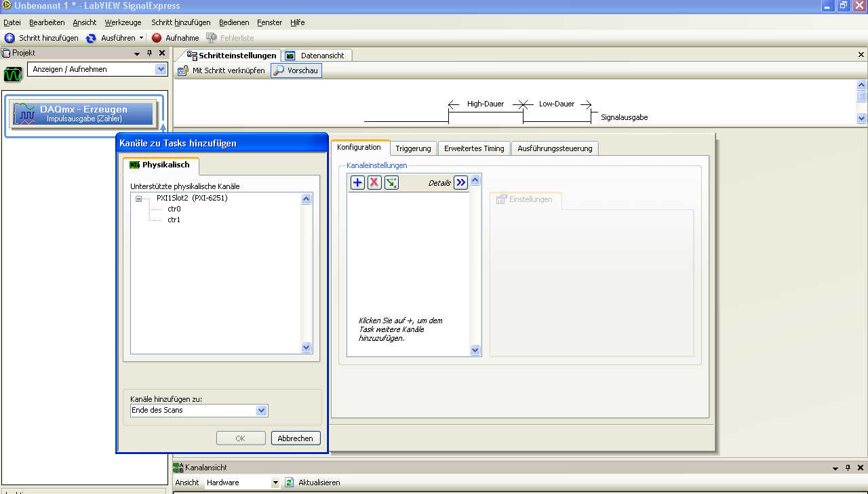Close the Projekt panel
868x494 pixels.
(x=162, y=53)
